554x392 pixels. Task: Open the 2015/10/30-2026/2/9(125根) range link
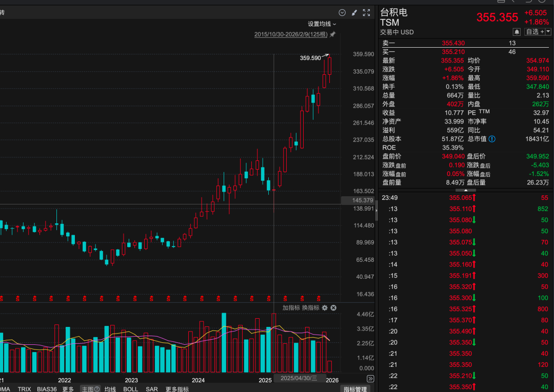291,34
